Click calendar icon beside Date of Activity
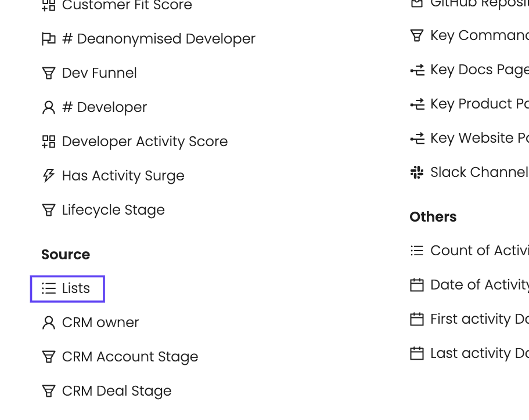Image resolution: width=529 pixels, height=420 pixels. (417, 285)
